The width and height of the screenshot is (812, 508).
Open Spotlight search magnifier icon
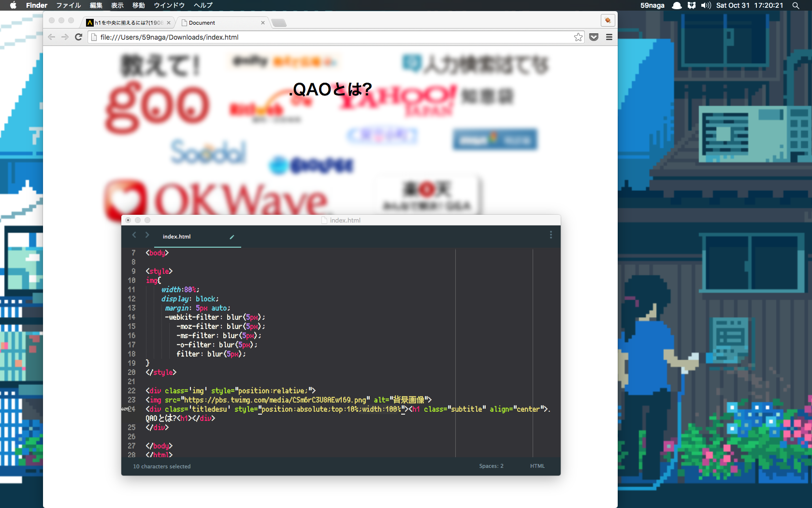[x=796, y=5]
